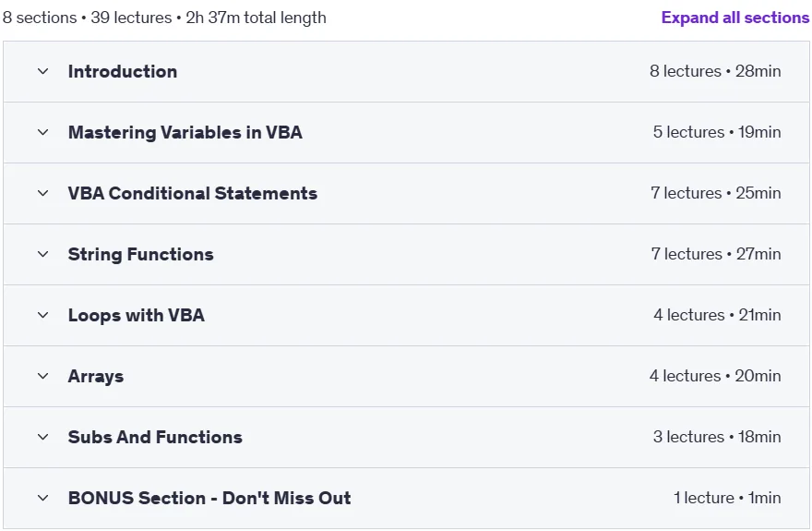The width and height of the screenshot is (812, 531).
Task: Select the Introduction section title
Action: tap(123, 71)
